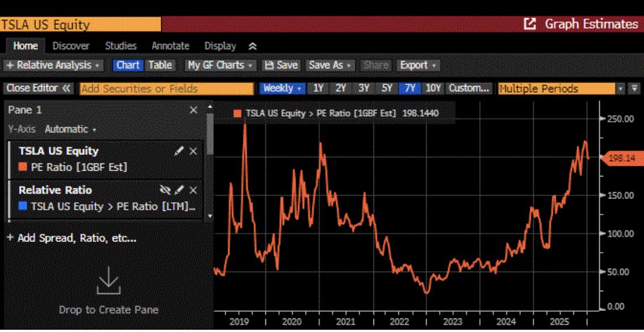This screenshot has width=644, height=332.
Task: Select the Chart view button
Action: pyautogui.click(x=128, y=65)
